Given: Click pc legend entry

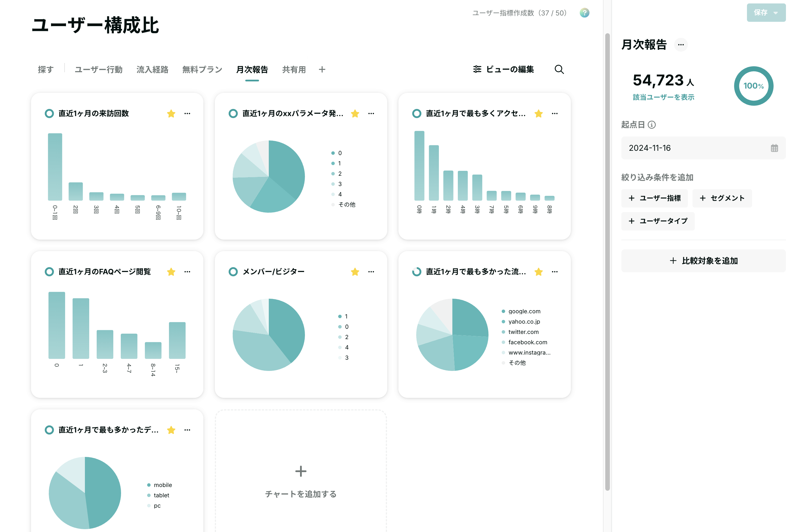Looking at the screenshot, I should (153, 506).
